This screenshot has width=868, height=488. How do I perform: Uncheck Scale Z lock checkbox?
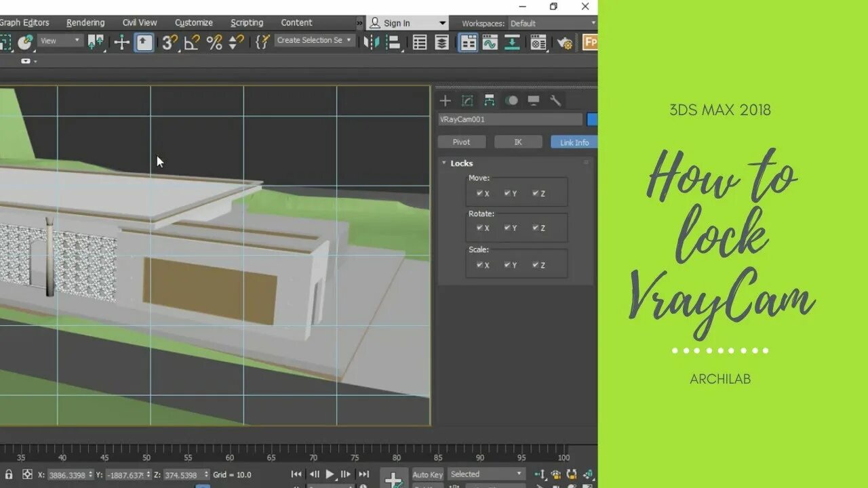[x=535, y=264]
